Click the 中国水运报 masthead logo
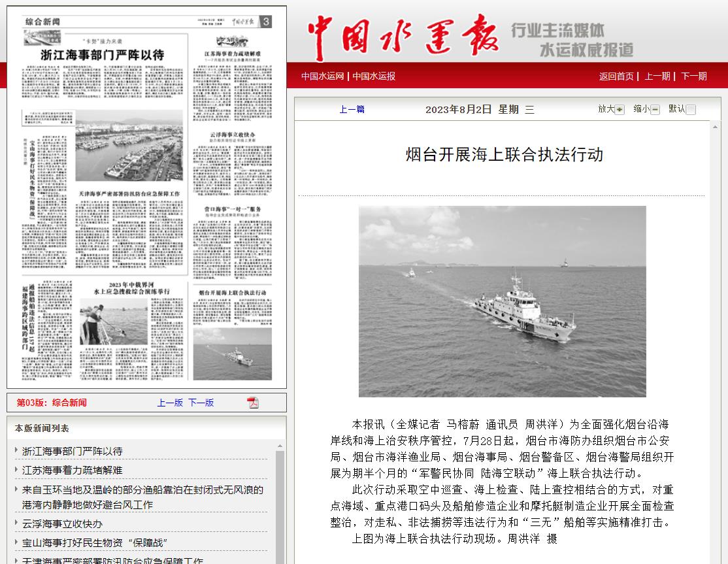This screenshot has width=728, height=564. 403,37
